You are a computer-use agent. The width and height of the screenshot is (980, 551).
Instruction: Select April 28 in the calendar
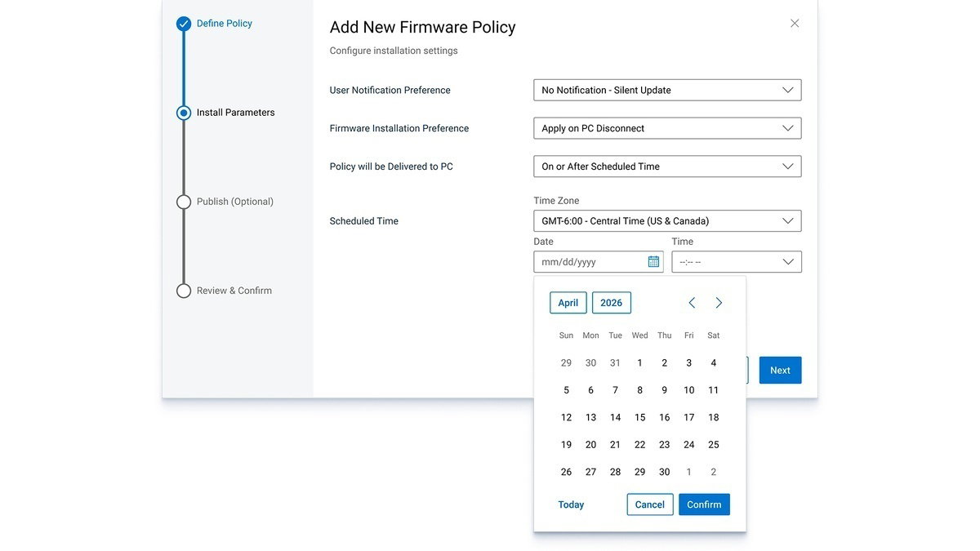616,472
